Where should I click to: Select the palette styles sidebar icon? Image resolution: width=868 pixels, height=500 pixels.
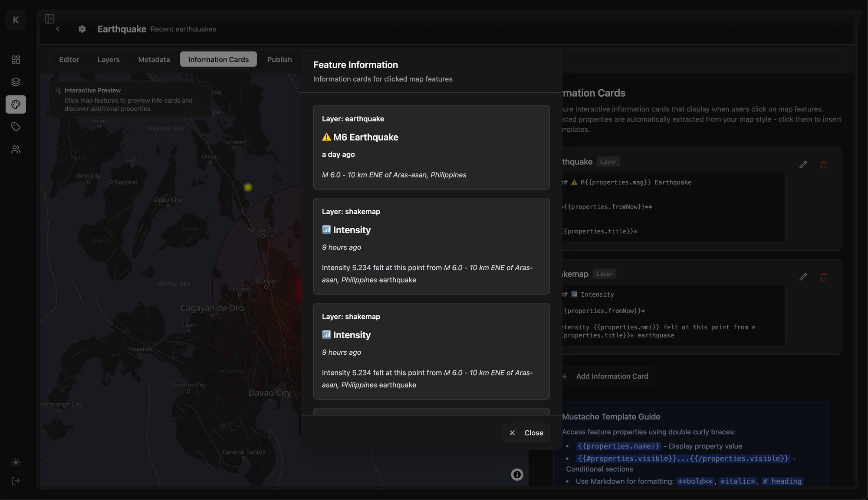click(x=16, y=105)
